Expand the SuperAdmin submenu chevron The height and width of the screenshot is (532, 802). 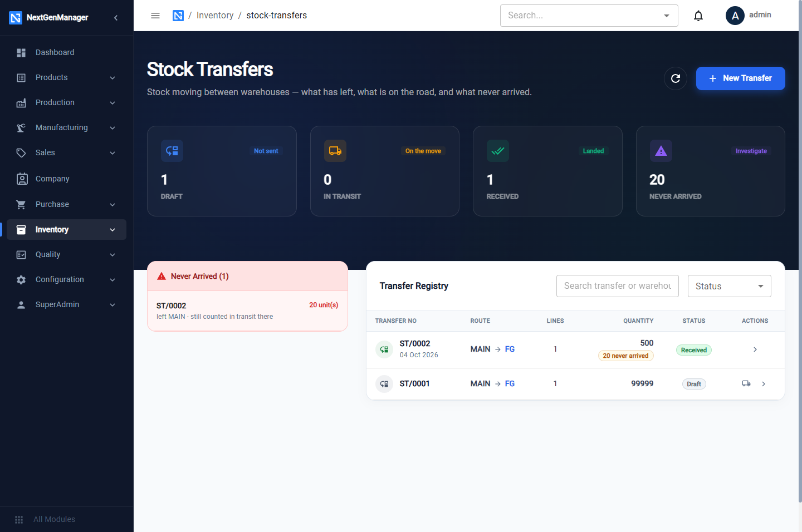coord(113,305)
